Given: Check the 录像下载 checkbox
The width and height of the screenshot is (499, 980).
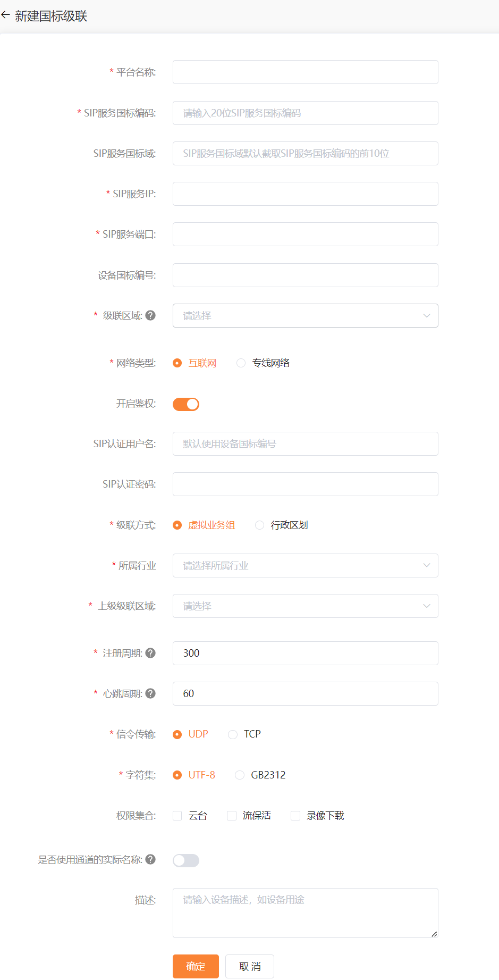Looking at the screenshot, I should coord(295,816).
